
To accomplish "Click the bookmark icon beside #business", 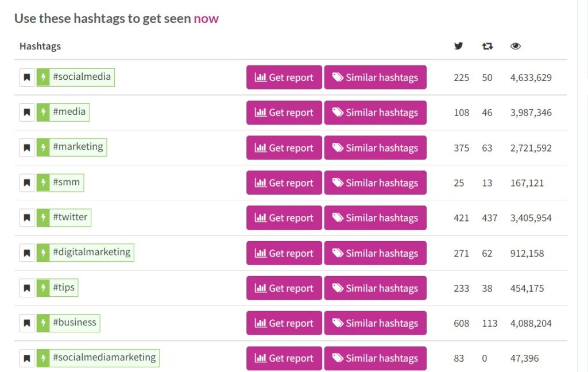I will click(26, 323).
